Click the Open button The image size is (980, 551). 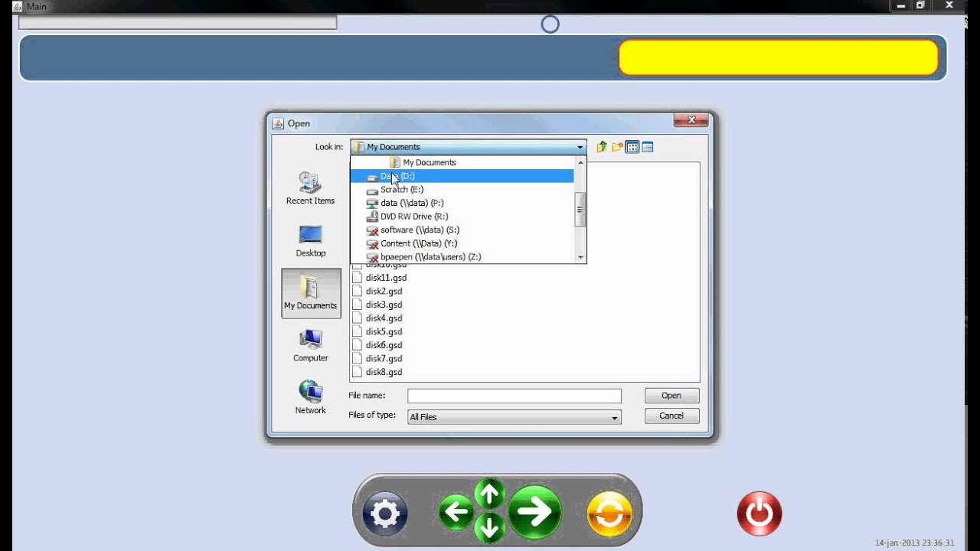pos(671,396)
